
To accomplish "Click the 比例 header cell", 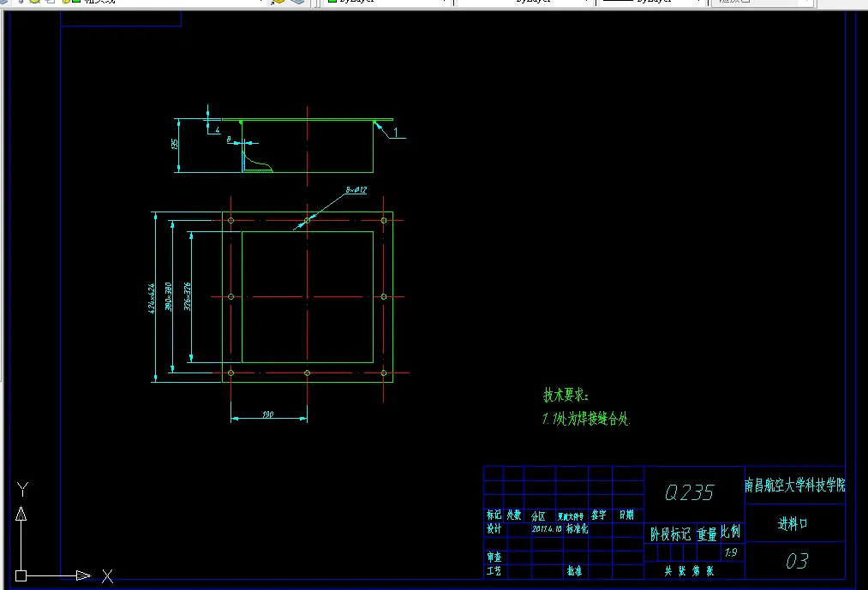I will pyautogui.click(x=731, y=532).
